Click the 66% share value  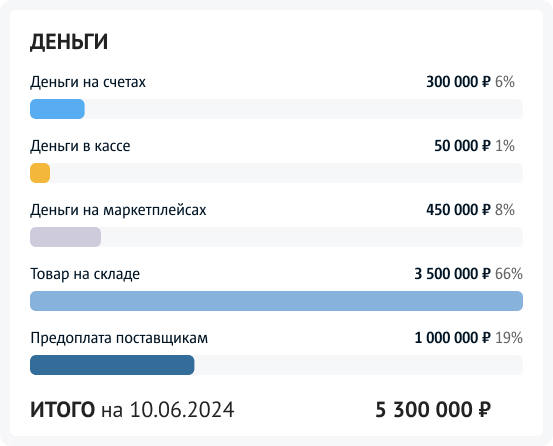509,274
